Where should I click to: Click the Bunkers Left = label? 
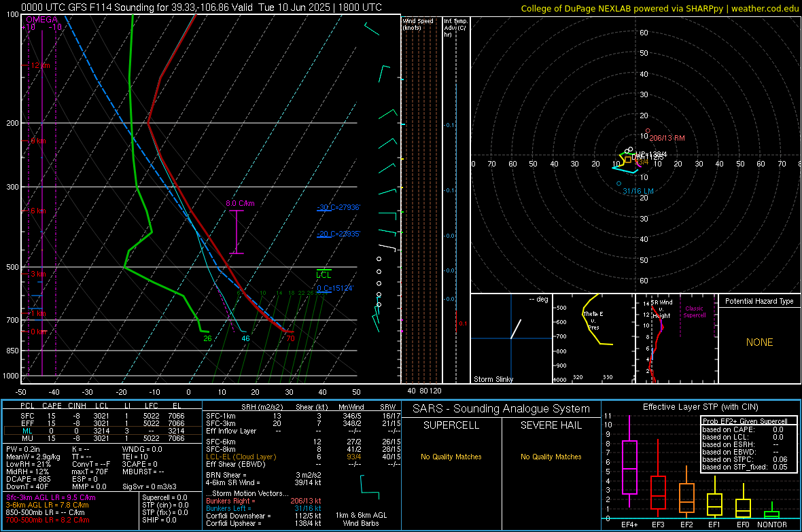click(228, 508)
